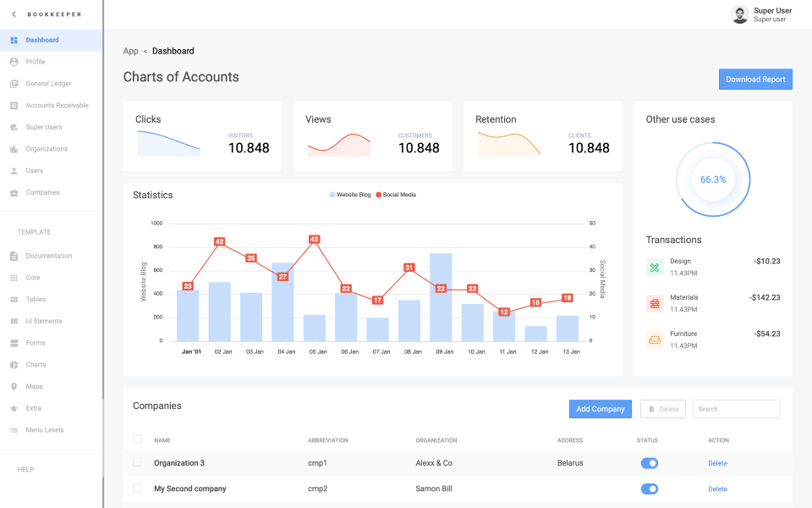The height and width of the screenshot is (508, 812).
Task: Click the Maps pin icon in sidebar
Action: [x=13, y=386]
